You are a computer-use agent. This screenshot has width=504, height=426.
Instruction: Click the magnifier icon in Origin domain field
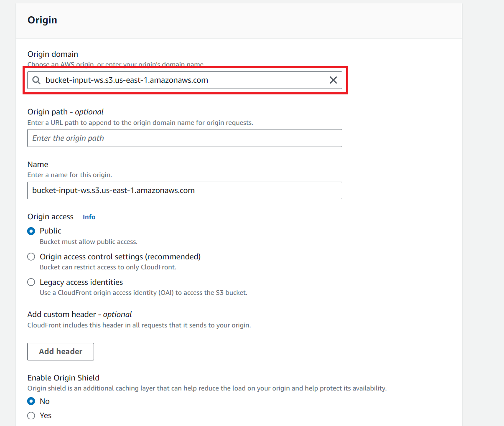pyautogui.click(x=37, y=80)
